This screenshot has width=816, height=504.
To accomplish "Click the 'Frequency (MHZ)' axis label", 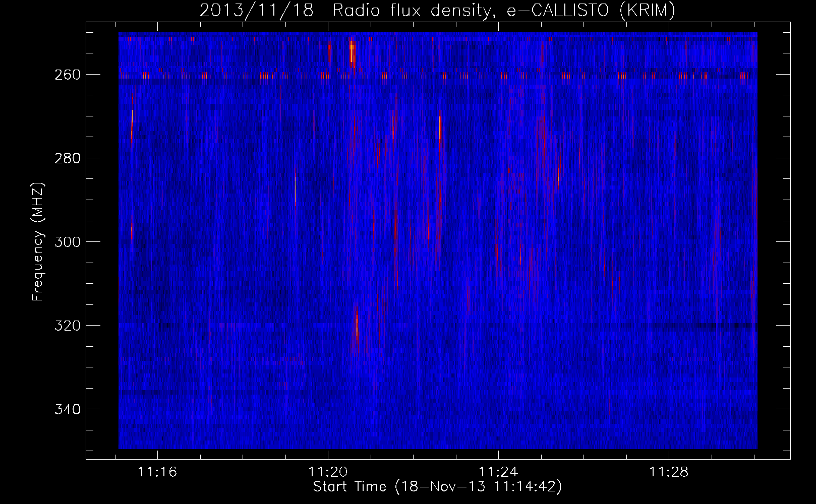I will tap(38, 242).
